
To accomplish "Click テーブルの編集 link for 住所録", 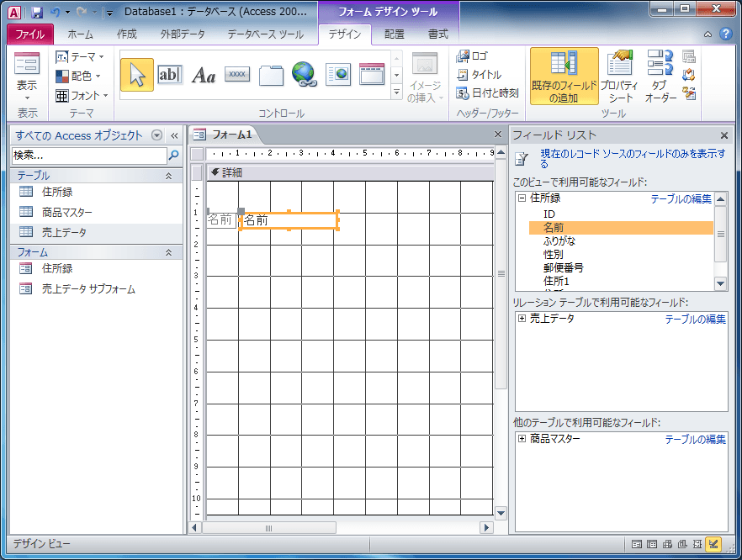I will [681, 199].
